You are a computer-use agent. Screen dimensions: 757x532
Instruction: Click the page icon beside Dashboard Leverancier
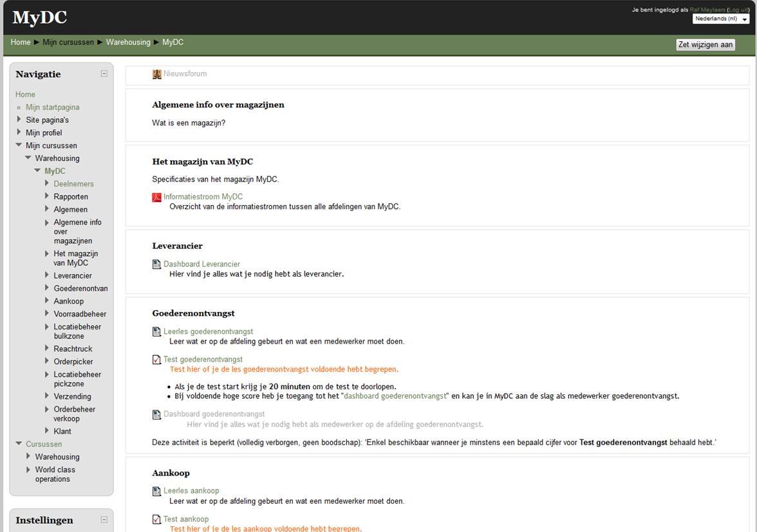pyautogui.click(x=157, y=264)
